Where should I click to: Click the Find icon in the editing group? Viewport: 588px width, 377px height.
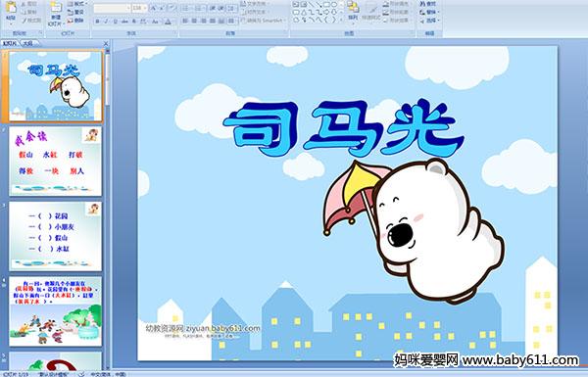pos(428,4)
